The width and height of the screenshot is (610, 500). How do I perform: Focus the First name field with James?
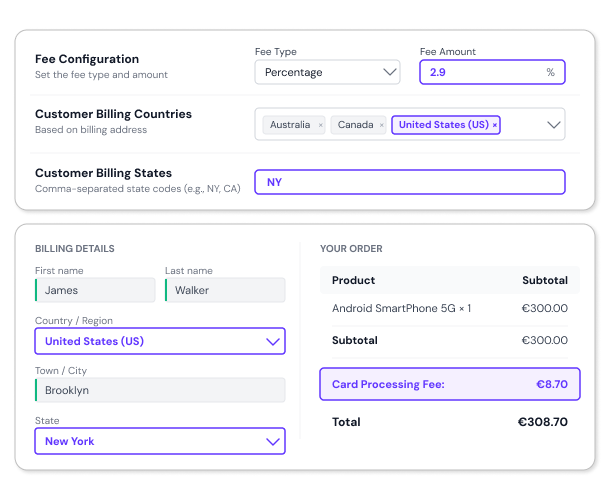click(x=95, y=290)
